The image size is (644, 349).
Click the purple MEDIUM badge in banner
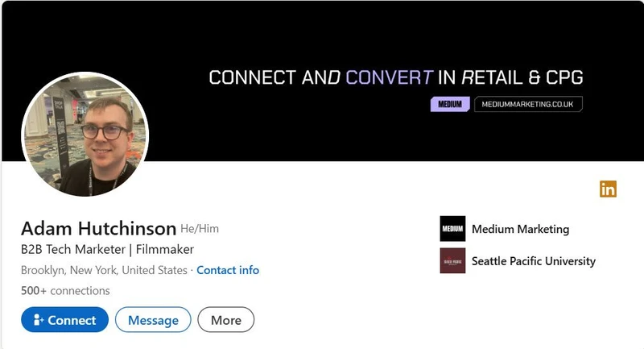coord(449,104)
